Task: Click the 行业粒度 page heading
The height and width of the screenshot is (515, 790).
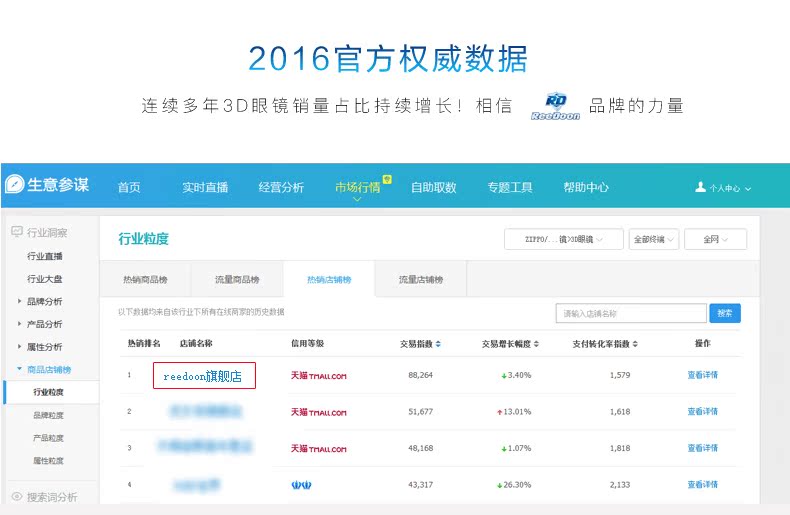Action: pos(144,239)
